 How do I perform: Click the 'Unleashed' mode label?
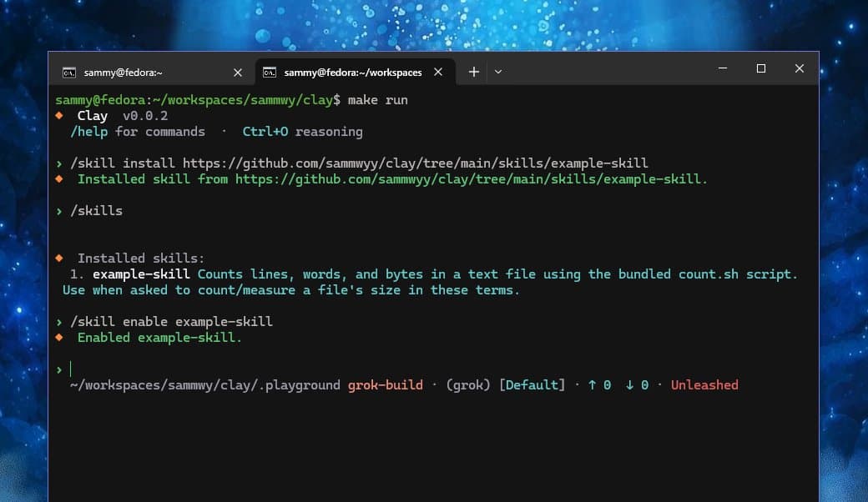pos(704,385)
